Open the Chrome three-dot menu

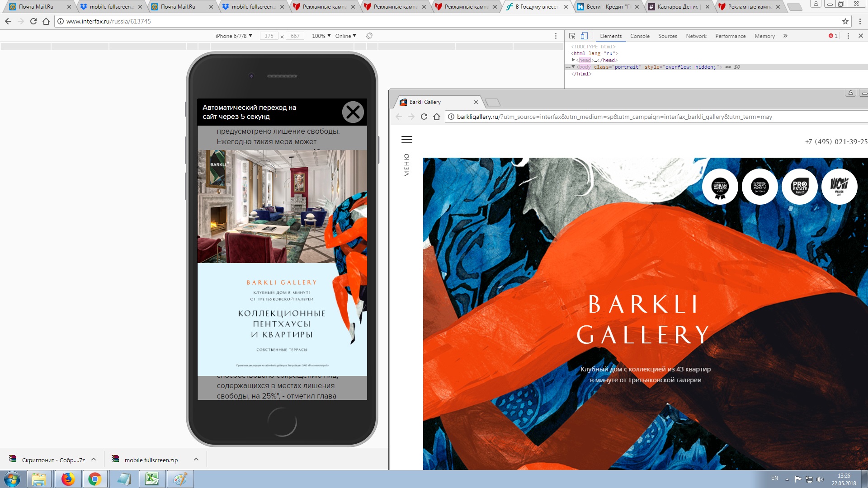tap(860, 21)
